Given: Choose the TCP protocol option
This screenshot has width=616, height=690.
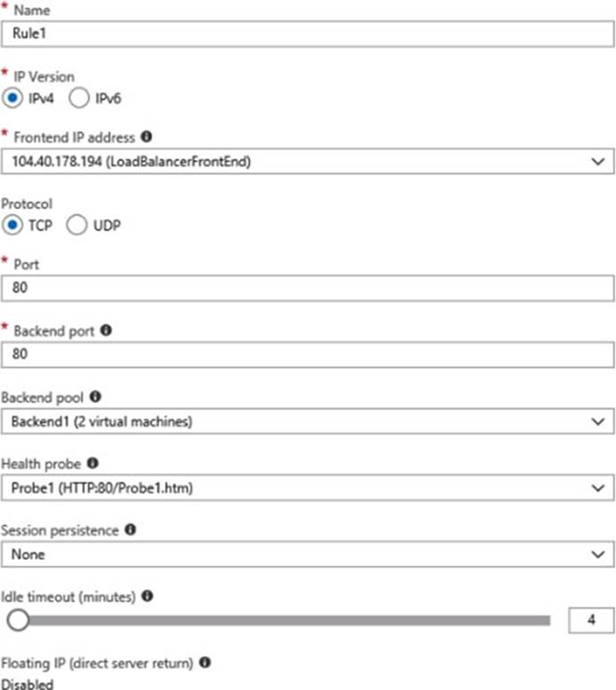Looking at the screenshot, I should [x=13, y=226].
